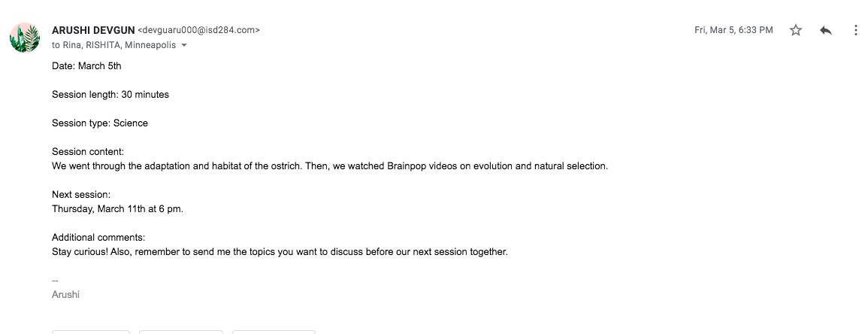Screen dimensions: 868x334
Task: Star this email from Arushi Devgun
Action: [x=796, y=30]
